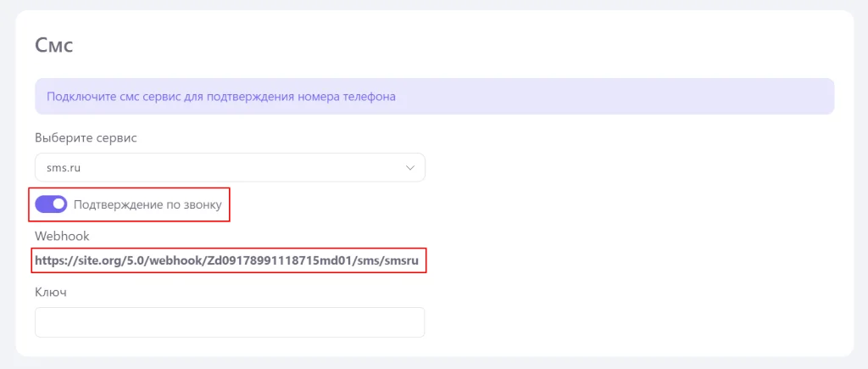This screenshot has width=868, height=369.
Task: Click the Webhook URL text
Action: (x=227, y=260)
